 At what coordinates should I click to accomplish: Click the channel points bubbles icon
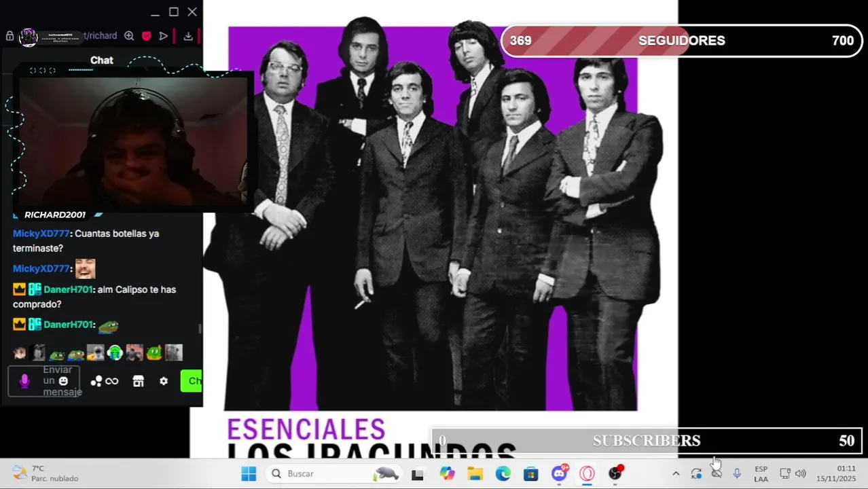coord(96,382)
